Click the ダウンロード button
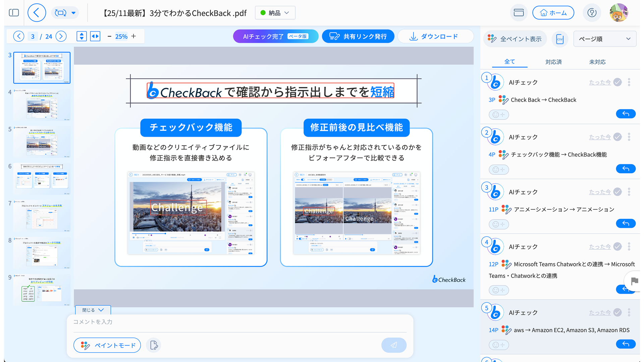 pyautogui.click(x=435, y=36)
